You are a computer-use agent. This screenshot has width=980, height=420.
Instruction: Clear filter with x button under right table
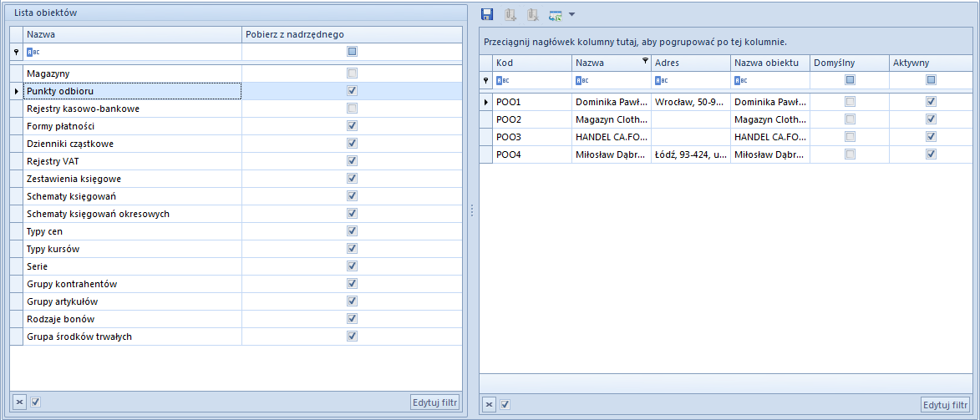coord(489,404)
